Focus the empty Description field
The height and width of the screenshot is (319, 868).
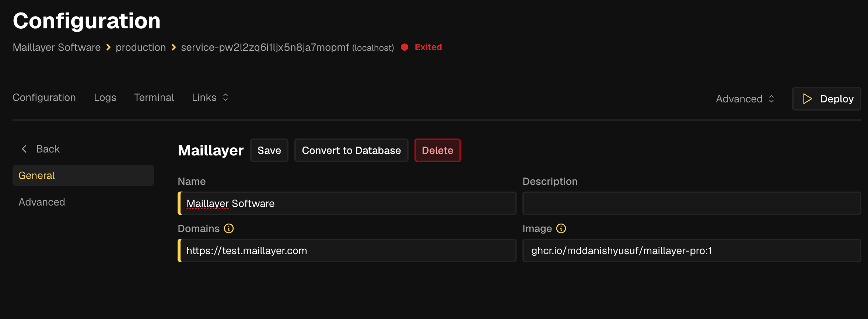point(692,203)
